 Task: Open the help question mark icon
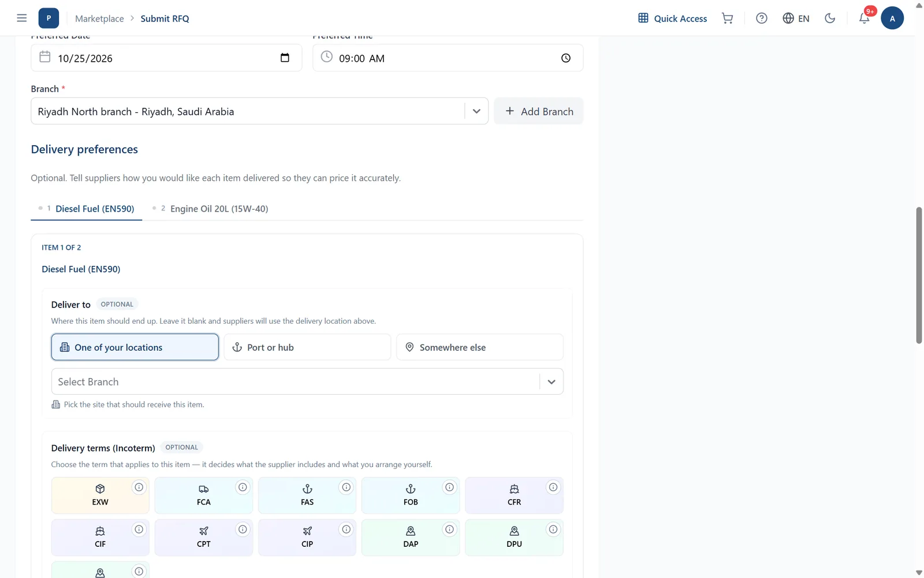coord(761,18)
